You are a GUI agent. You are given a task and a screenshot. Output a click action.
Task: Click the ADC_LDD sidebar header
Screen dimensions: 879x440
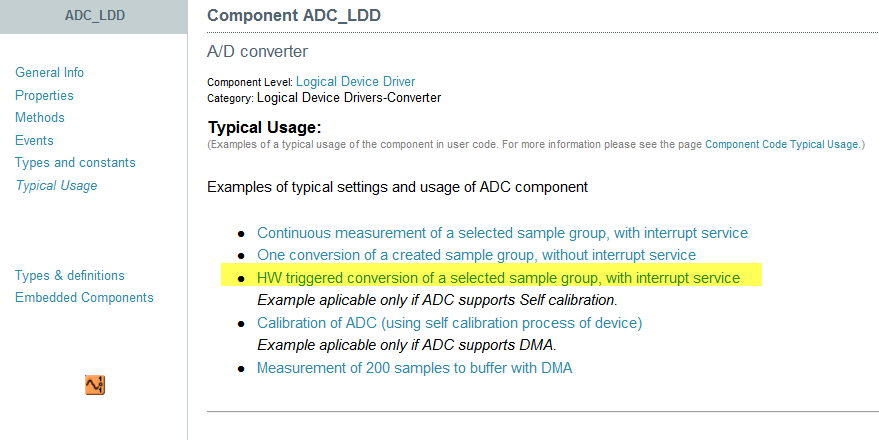[x=93, y=16]
